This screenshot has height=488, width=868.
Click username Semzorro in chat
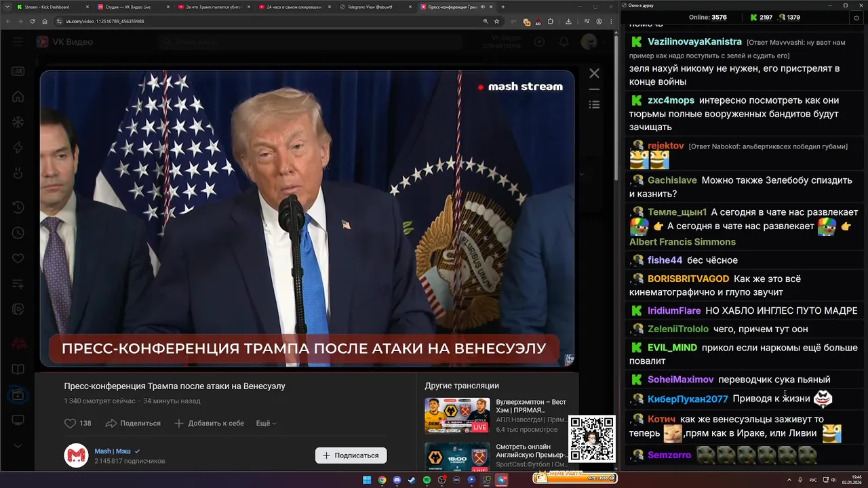(669, 455)
